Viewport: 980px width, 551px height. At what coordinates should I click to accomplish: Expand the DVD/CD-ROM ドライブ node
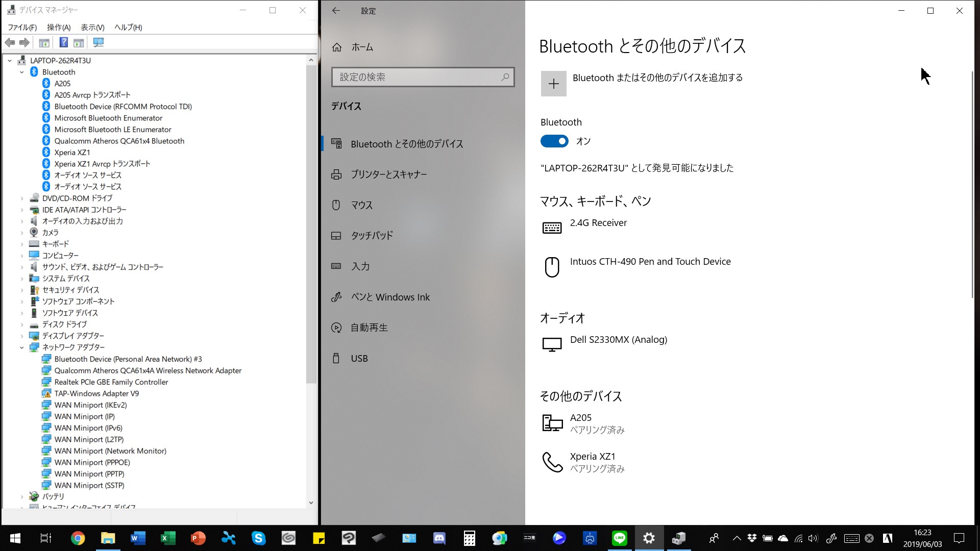(22, 198)
